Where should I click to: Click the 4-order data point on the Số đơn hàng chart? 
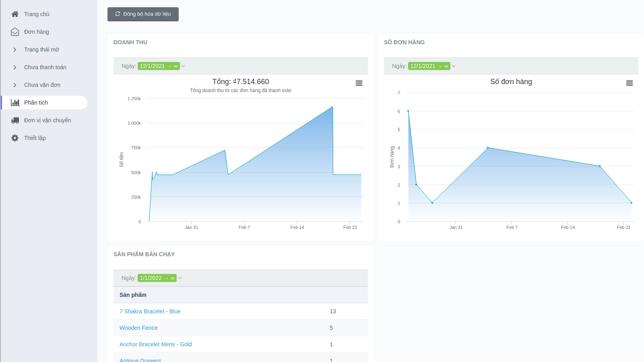(x=488, y=148)
